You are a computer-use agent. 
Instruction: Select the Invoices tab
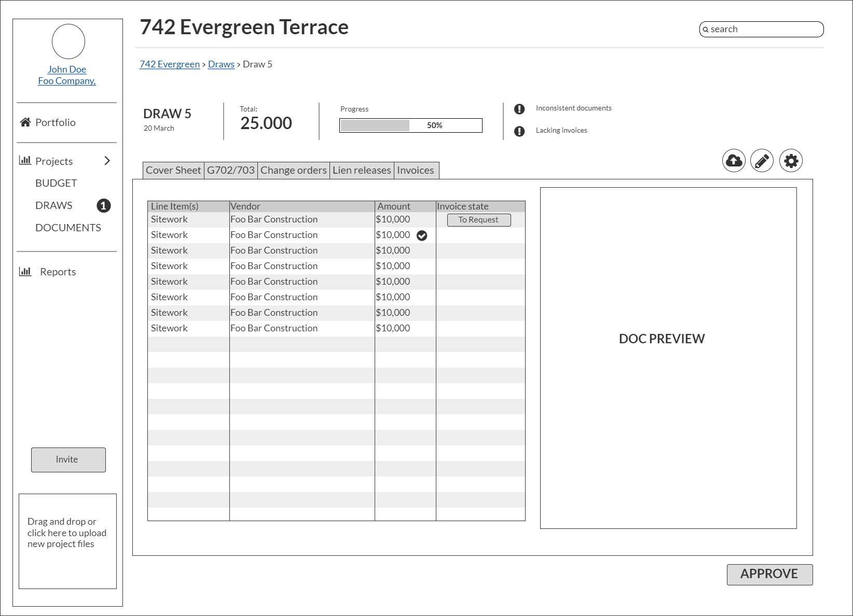point(416,170)
